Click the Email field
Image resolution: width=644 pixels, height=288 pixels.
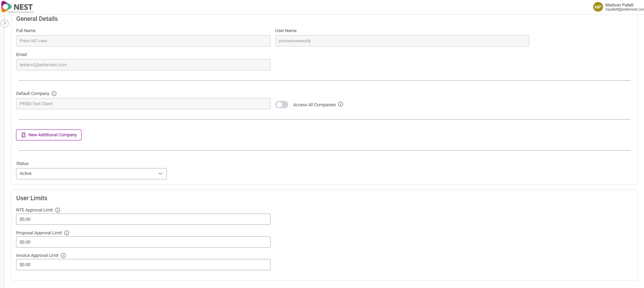pos(143,65)
